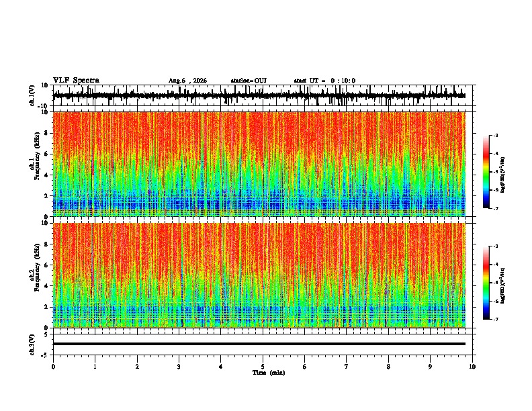Click the "6" kHz tick on ch.2 spectrogram
Screen dimensions: 532x411
(x=46, y=265)
